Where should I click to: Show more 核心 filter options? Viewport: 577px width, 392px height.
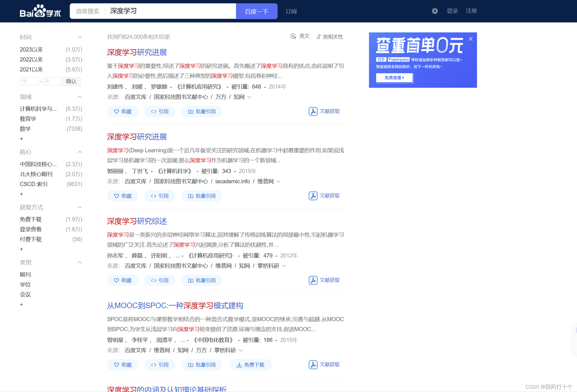click(x=21, y=194)
